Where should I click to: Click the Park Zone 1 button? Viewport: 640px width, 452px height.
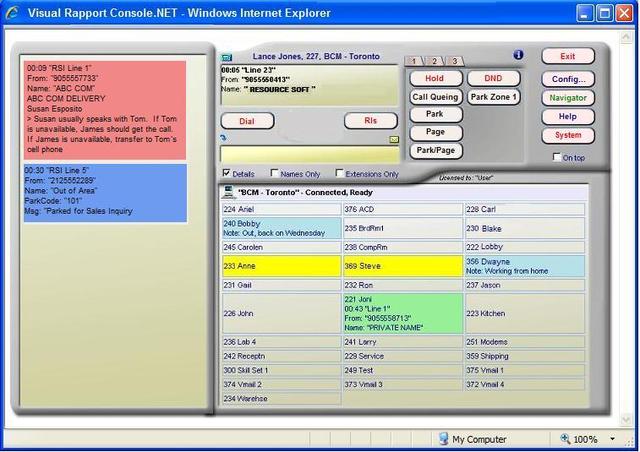[x=493, y=97]
